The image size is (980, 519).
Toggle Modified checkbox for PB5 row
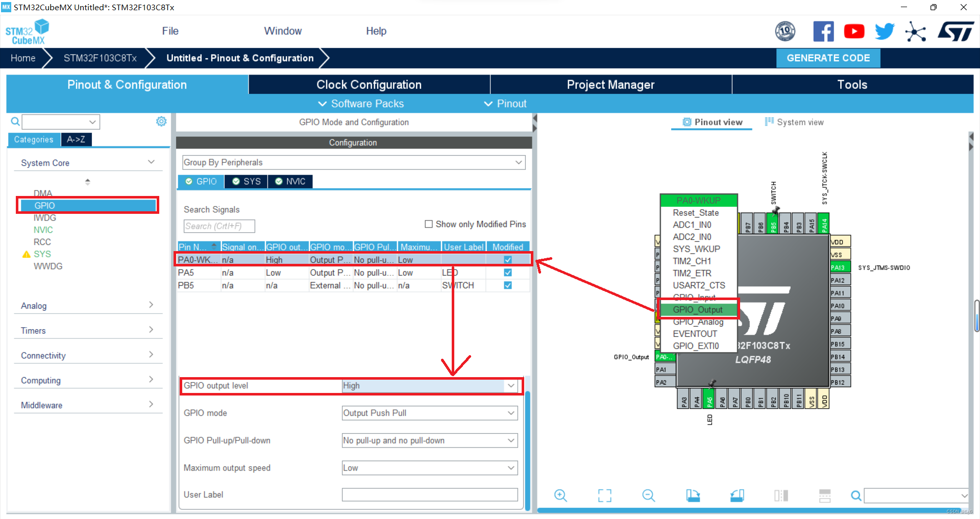(508, 285)
